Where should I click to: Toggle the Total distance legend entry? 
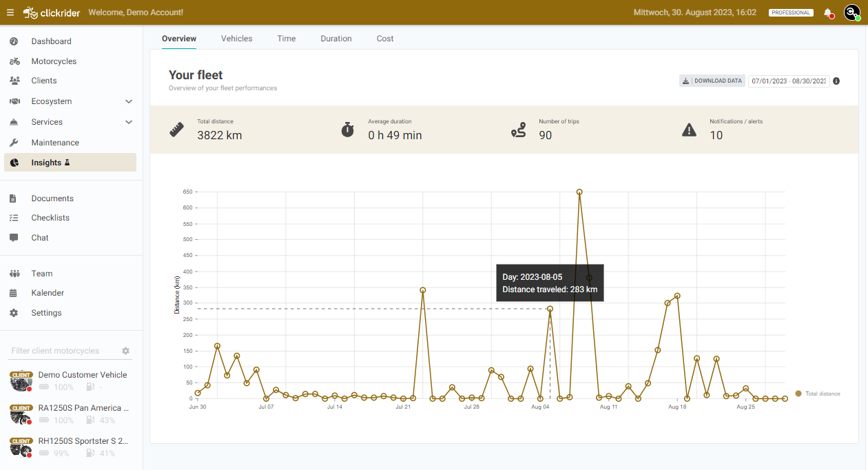pos(818,394)
